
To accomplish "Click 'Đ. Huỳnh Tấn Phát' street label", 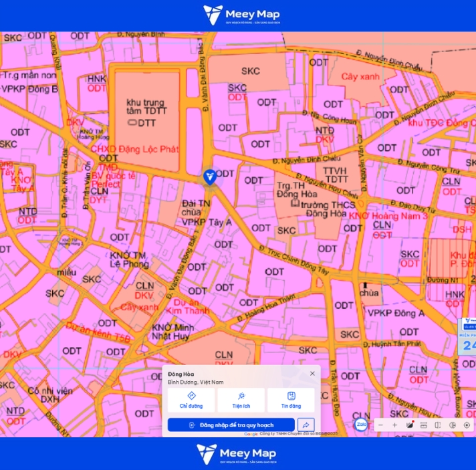I will tap(392, 344).
